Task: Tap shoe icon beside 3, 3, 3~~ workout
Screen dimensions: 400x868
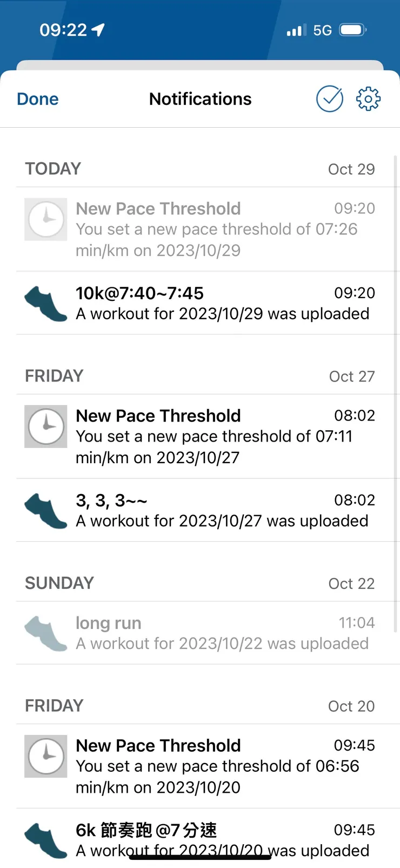Action: (46, 510)
